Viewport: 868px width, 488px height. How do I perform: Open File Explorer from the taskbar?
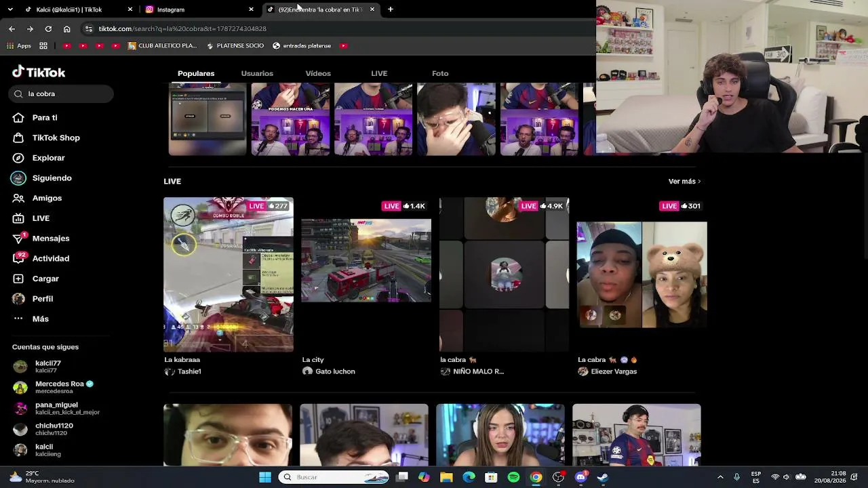446,477
